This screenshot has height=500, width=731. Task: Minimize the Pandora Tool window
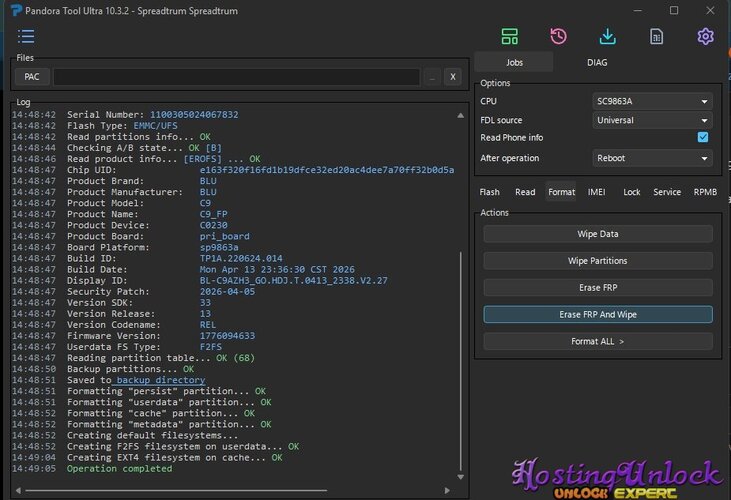638,10
